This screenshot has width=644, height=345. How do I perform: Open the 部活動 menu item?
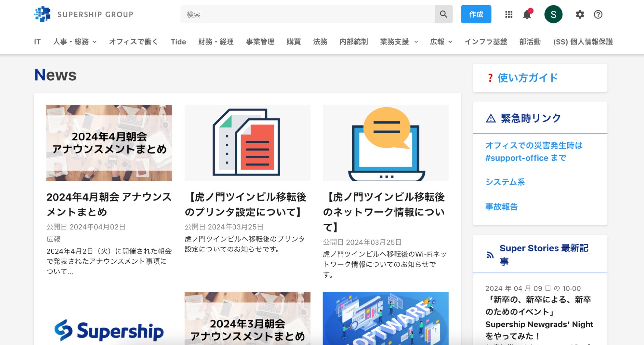[x=530, y=42]
